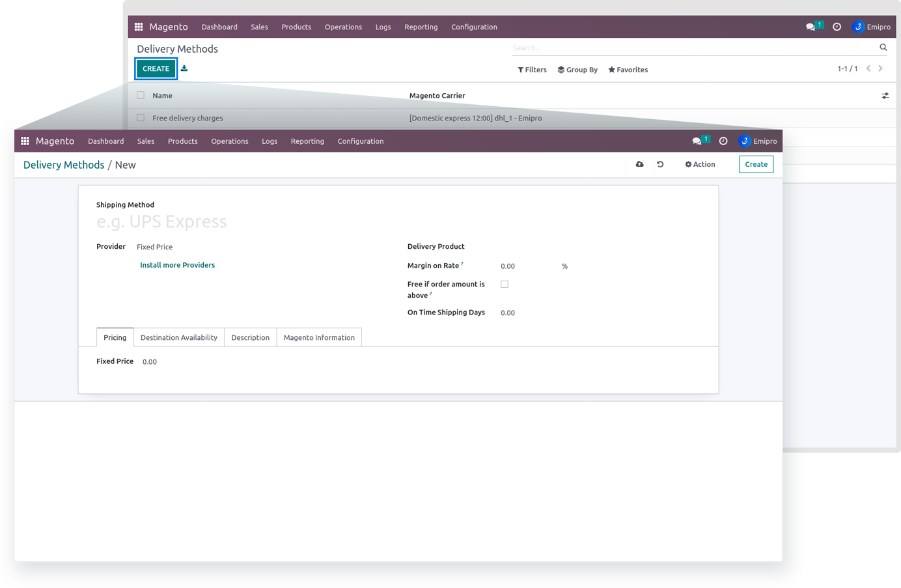901x588 pixels.
Task: Open the chat messages icon in front window
Action: pyautogui.click(x=697, y=141)
